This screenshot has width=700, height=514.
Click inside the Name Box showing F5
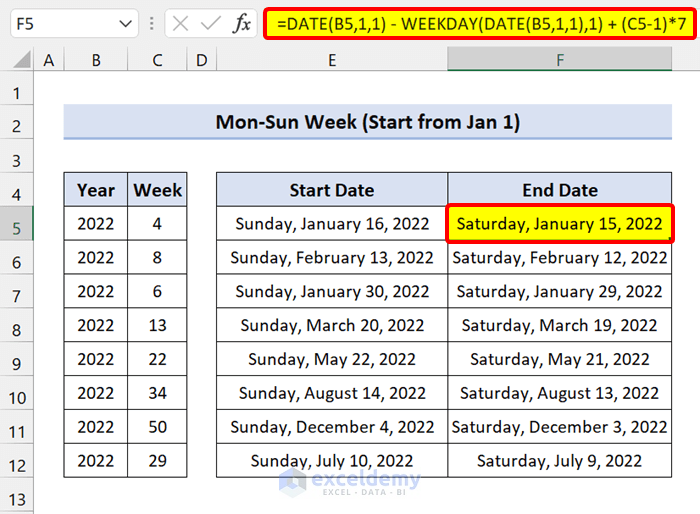(x=60, y=23)
